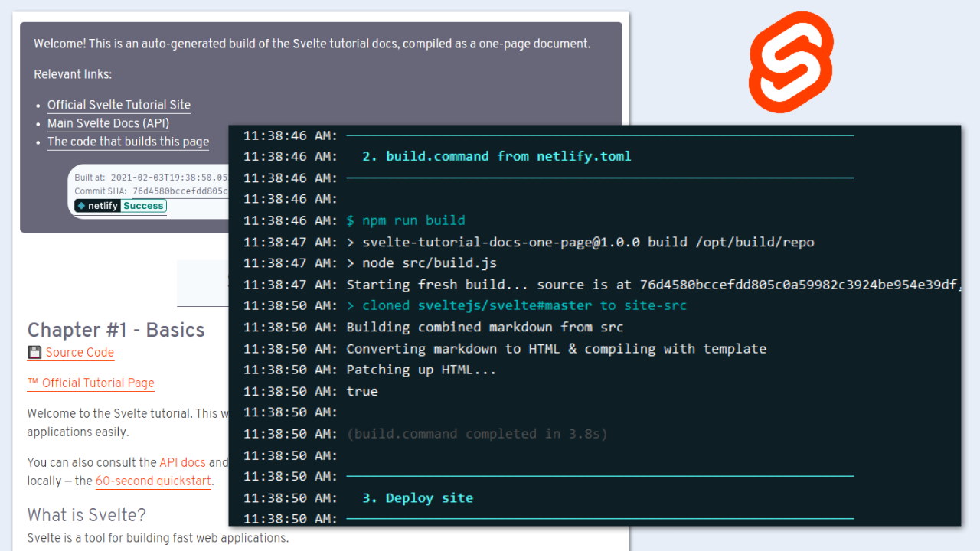The height and width of the screenshot is (551, 980).
Task: Click the 'What is Svelte?' heading
Action: pyautogui.click(x=87, y=514)
